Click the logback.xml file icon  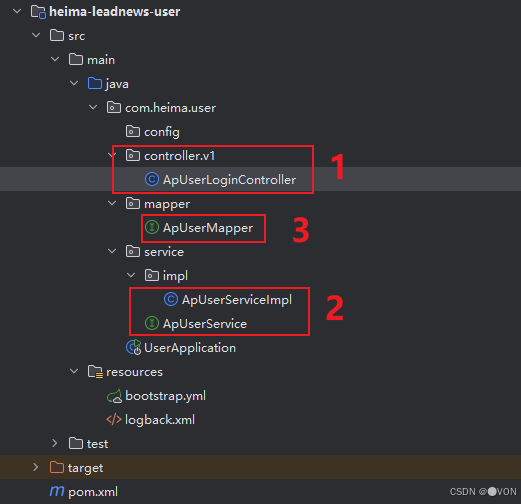(114, 420)
